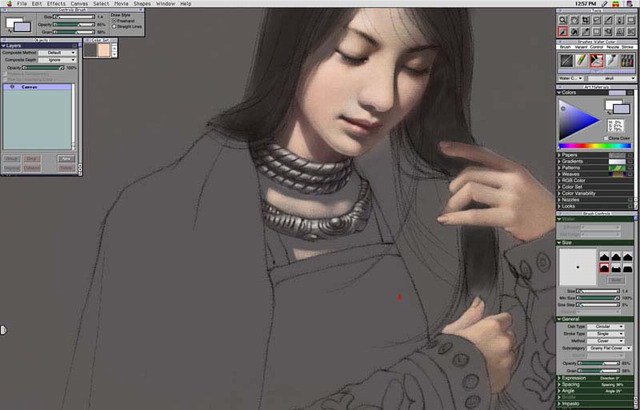Select the Lasso tool
The image size is (640, 410).
597,19
